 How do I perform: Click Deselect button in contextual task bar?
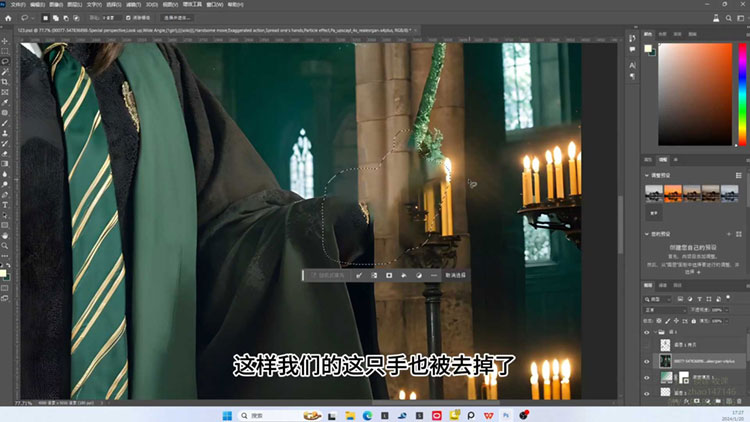pyautogui.click(x=455, y=274)
